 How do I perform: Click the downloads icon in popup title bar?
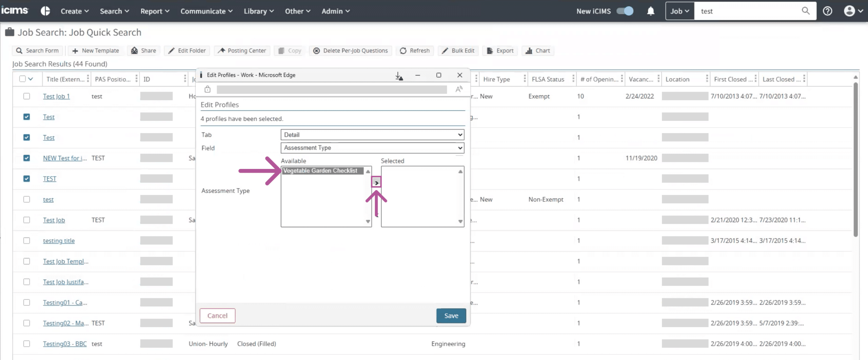(x=399, y=75)
